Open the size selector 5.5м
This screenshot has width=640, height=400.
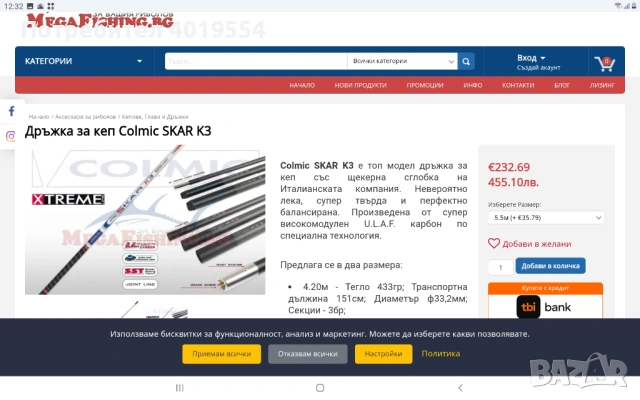tap(546, 218)
